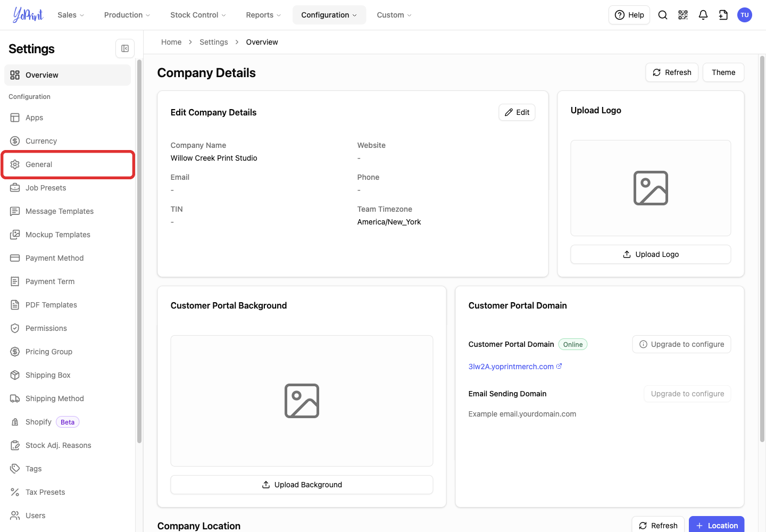Image resolution: width=766 pixels, height=532 pixels.
Task: Click the Willow Creek Print Studio name
Action: (x=214, y=158)
